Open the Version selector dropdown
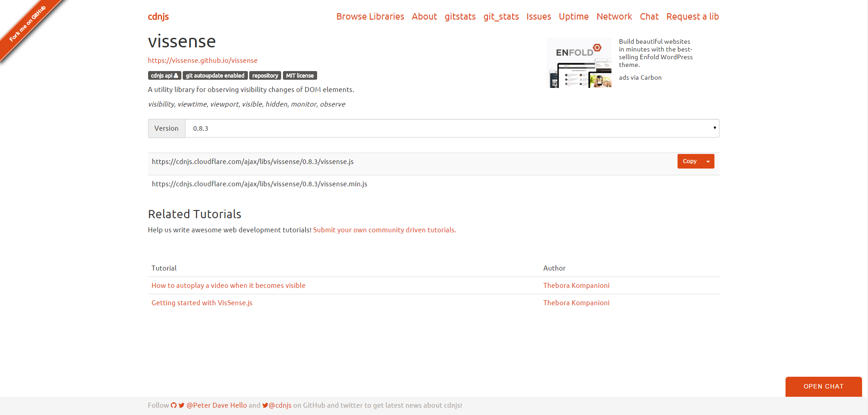 (452, 128)
